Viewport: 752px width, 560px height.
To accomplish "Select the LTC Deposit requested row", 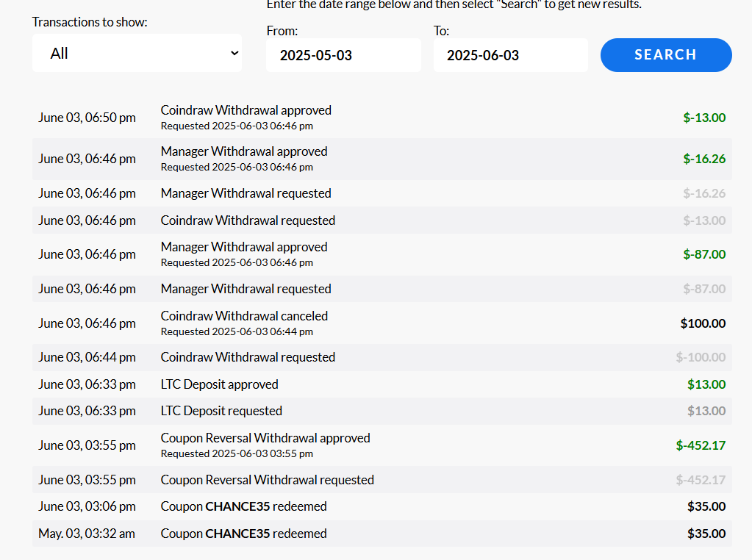I will (221, 411).
